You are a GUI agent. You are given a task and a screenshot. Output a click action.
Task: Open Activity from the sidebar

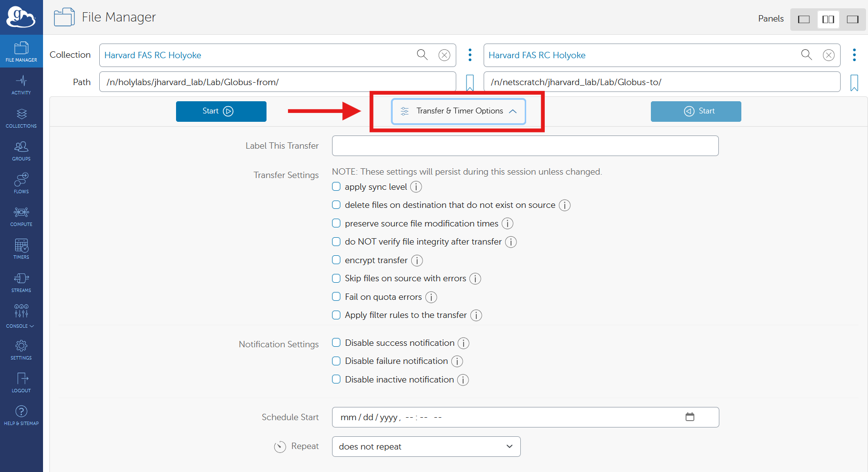click(x=21, y=85)
